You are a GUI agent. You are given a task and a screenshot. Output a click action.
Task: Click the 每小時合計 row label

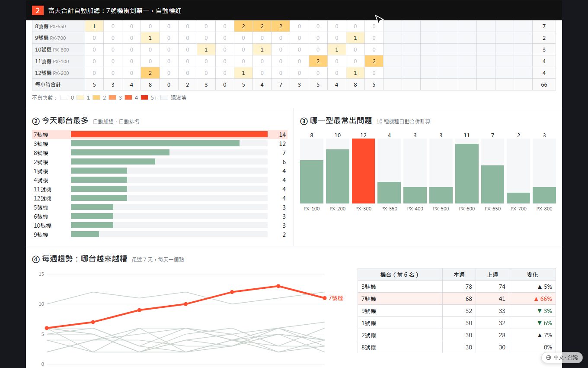[58, 85]
